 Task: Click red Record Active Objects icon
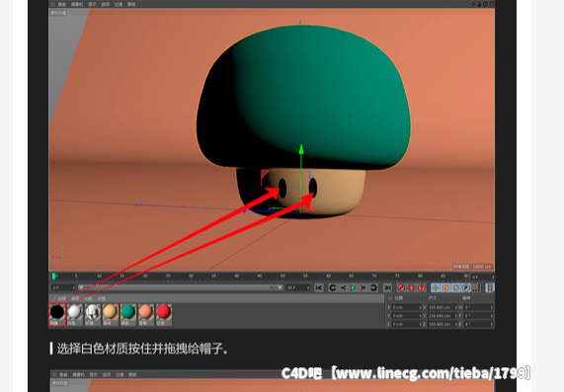[x=401, y=287]
